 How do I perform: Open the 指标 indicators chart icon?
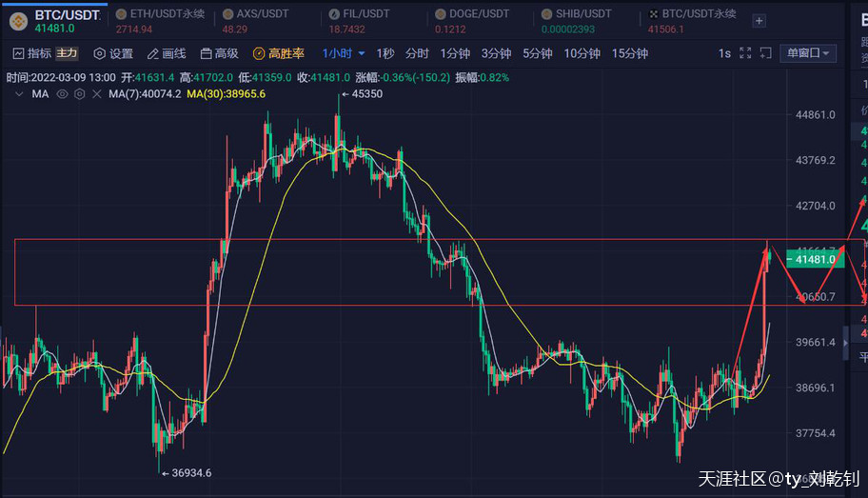click(18, 53)
